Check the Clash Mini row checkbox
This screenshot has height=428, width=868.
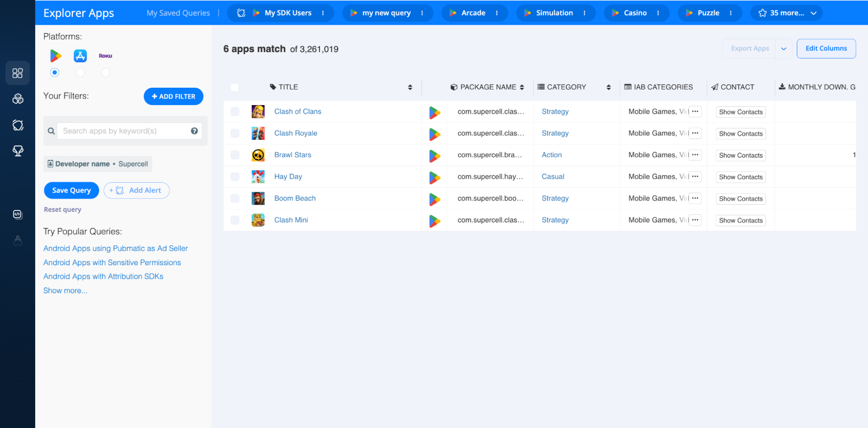(235, 220)
